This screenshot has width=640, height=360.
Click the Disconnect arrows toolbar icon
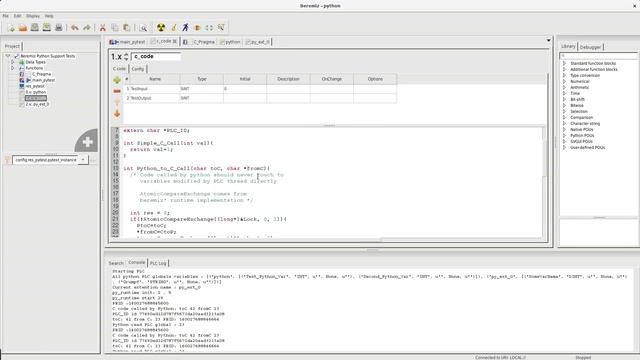pos(209,28)
